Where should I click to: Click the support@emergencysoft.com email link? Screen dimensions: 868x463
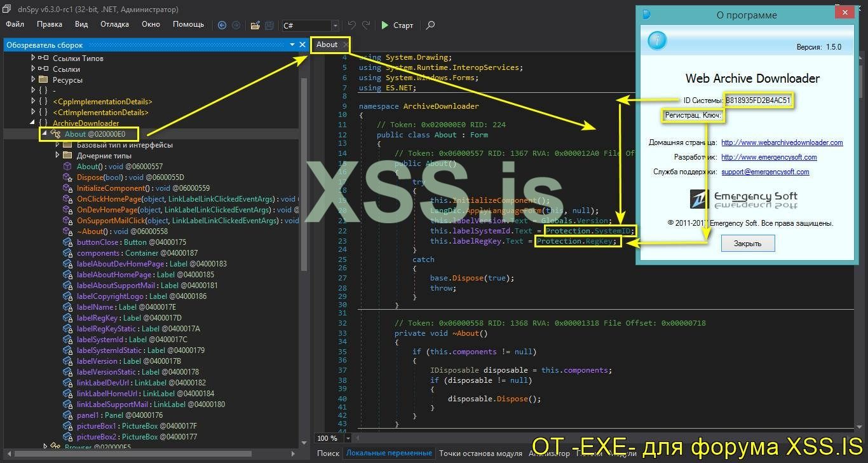coord(765,172)
